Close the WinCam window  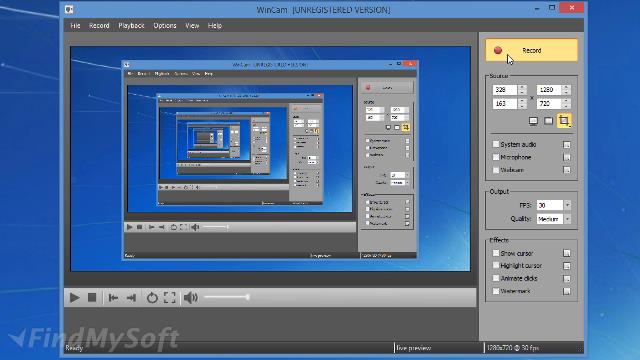click(572, 7)
